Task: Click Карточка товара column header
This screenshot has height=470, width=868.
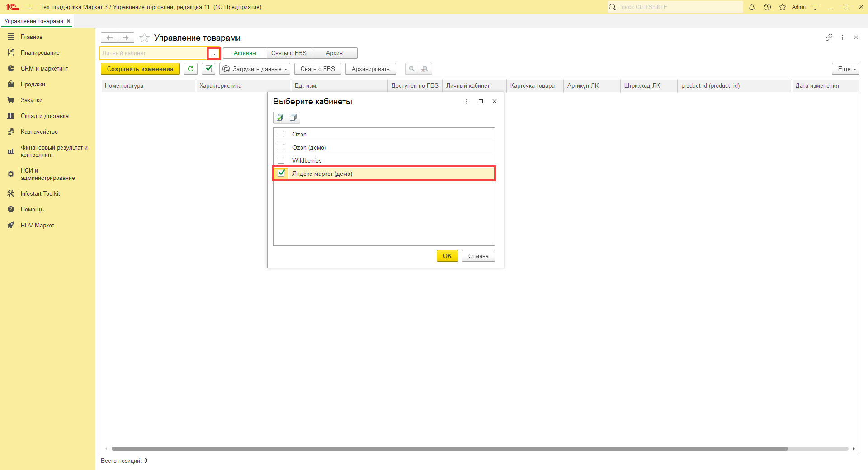Action: (535, 86)
